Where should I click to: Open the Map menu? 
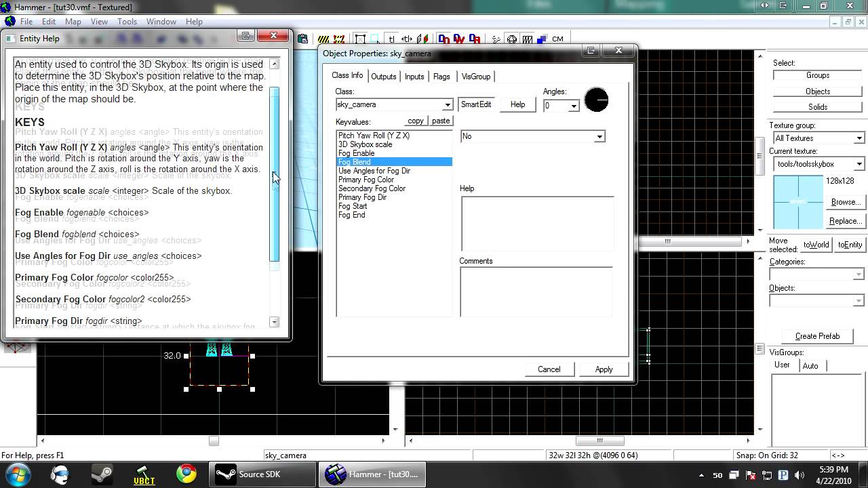point(73,22)
